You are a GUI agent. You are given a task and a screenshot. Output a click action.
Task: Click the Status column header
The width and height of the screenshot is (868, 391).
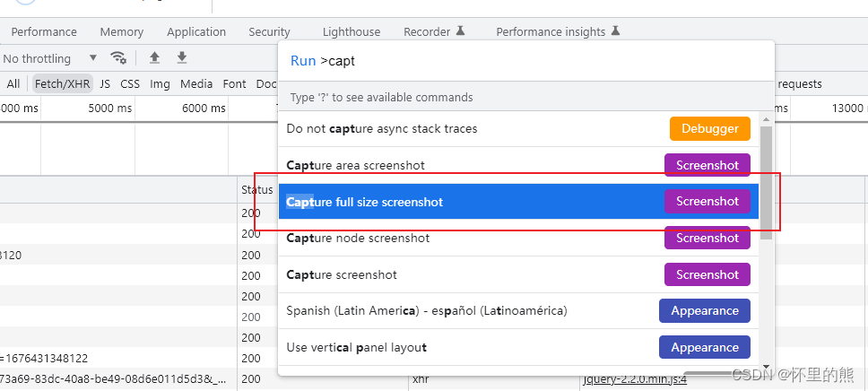coord(256,190)
